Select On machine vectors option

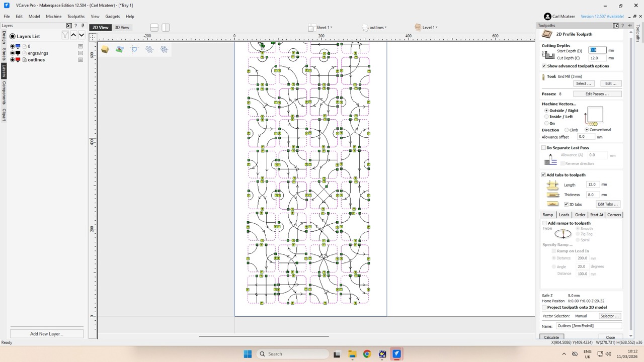[x=546, y=123]
